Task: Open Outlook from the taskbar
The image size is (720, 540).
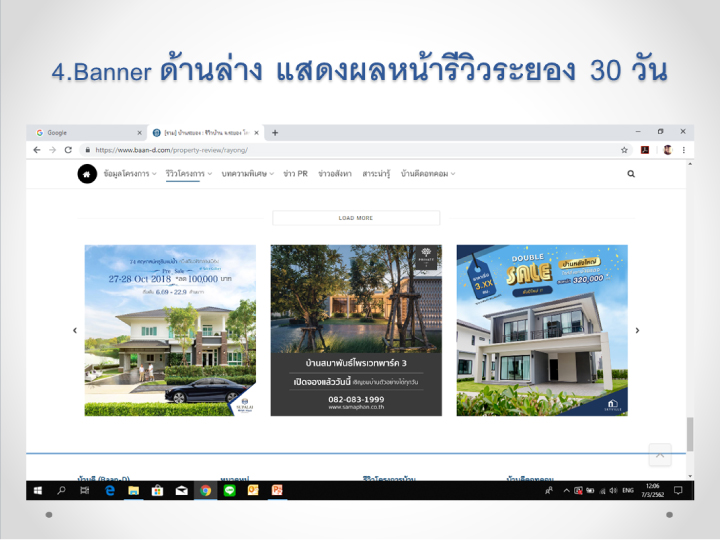Action: (253, 491)
